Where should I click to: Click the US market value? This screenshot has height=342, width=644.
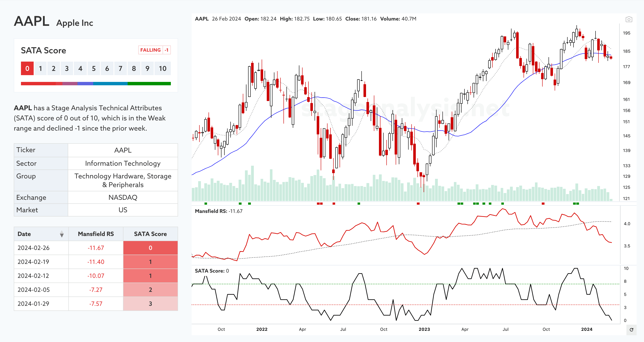123,210
